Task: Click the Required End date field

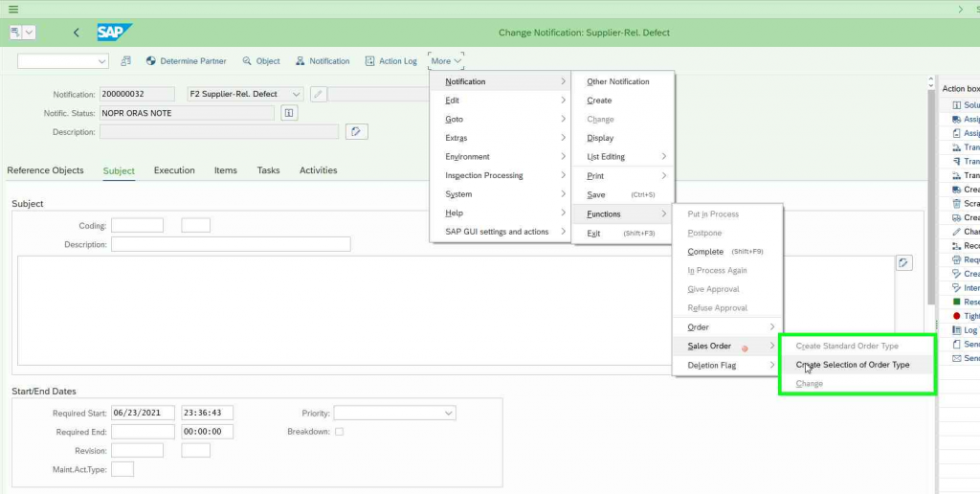Action: point(144,432)
